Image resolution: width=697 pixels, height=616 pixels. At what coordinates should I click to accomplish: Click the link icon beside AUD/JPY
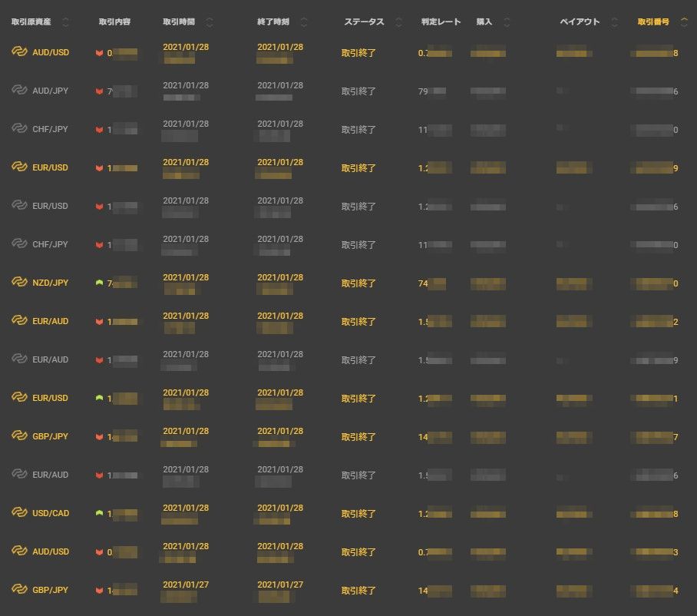coord(19,91)
